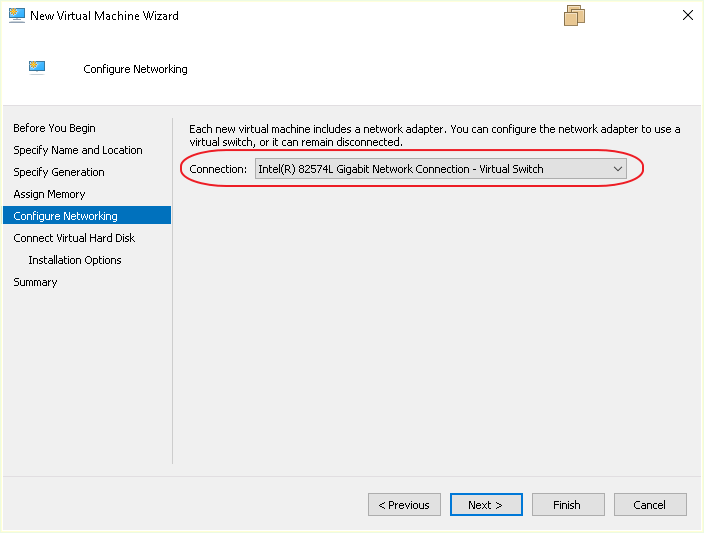The image size is (704, 533).
Task: Open the Installation Options sub-step
Action: (x=75, y=260)
